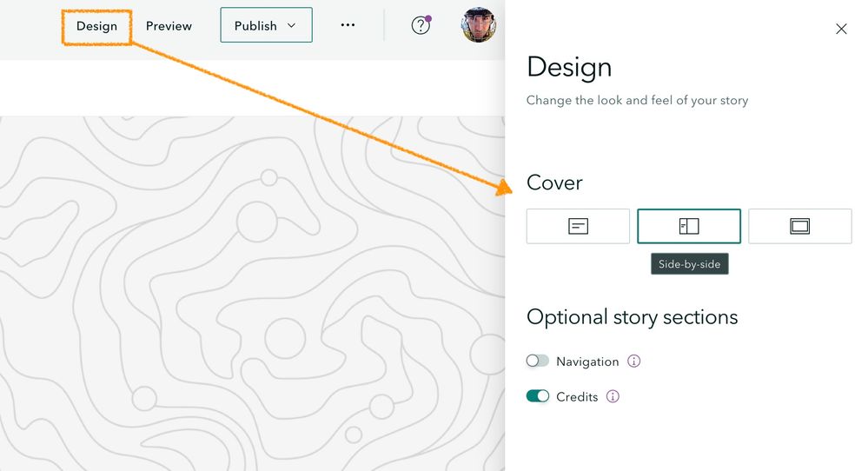
Task: Show info about the Navigation option
Action: [634, 361]
